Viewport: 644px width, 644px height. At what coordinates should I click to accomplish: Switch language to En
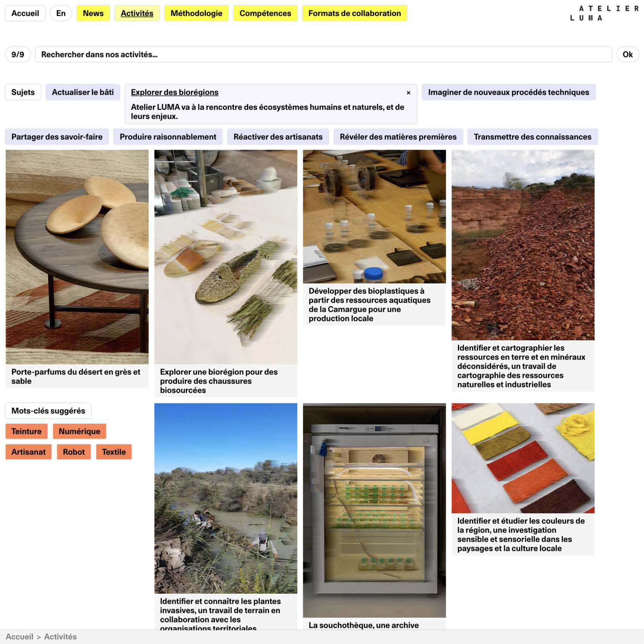click(61, 13)
